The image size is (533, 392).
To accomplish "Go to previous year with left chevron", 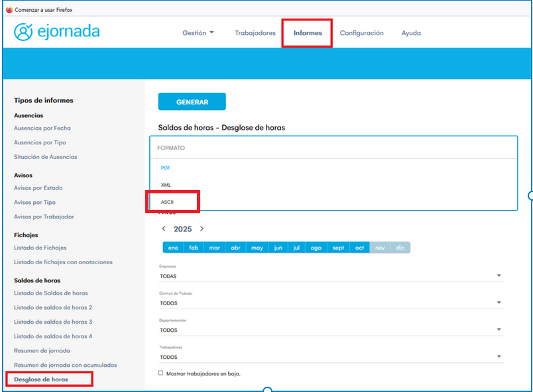I will pos(164,228).
